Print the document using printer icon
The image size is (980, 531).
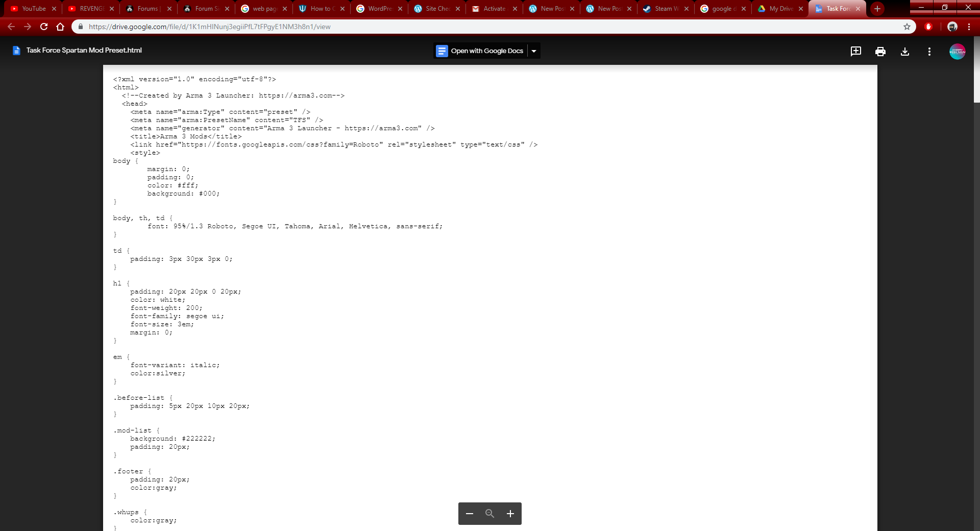point(880,52)
